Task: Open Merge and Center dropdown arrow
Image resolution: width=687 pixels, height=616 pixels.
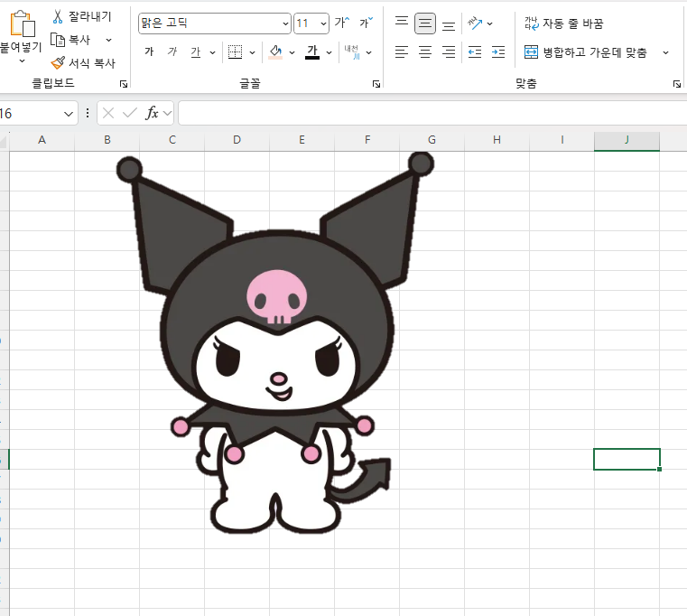Action: tap(665, 52)
